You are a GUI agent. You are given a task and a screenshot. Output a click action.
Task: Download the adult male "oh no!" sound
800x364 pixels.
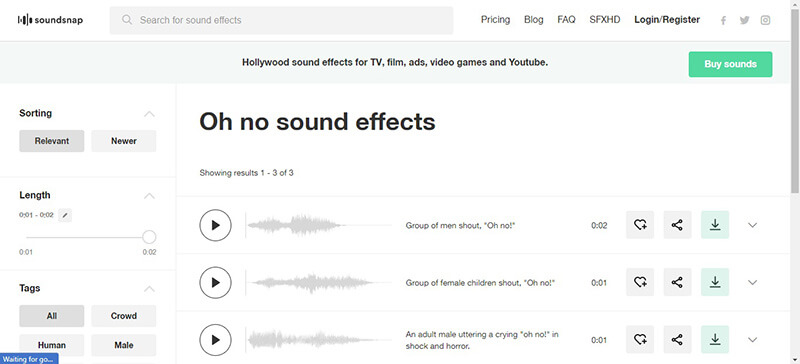[x=715, y=339]
